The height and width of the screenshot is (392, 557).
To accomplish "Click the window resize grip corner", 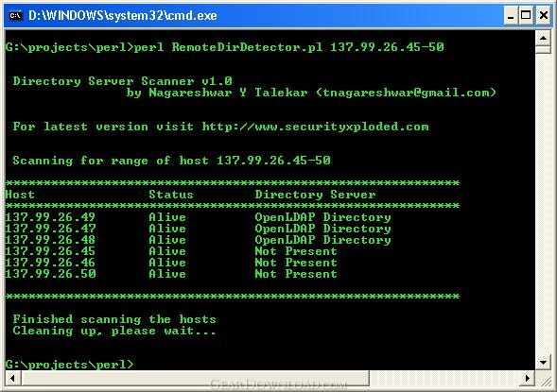I will (x=546, y=381).
